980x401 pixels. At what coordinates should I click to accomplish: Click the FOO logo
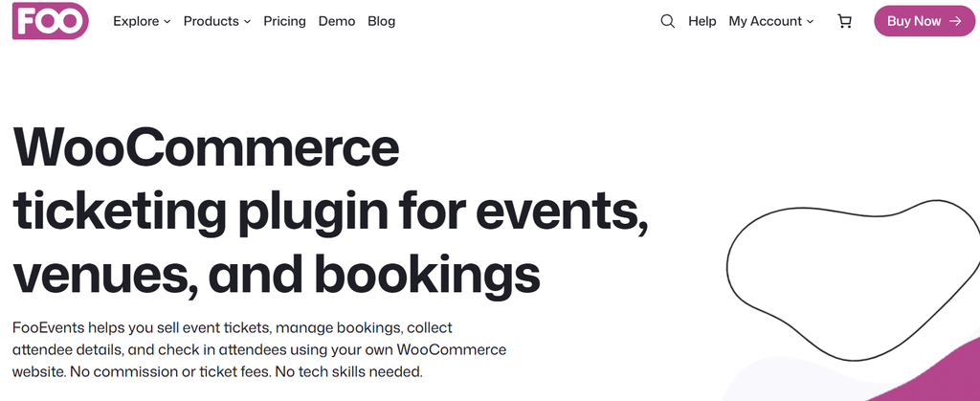(50, 21)
